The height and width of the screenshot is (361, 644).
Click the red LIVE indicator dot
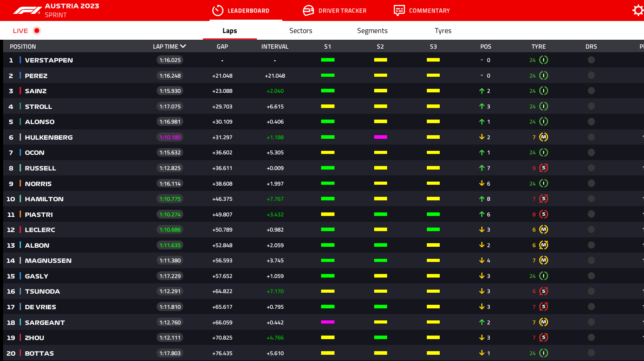[x=37, y=31]
